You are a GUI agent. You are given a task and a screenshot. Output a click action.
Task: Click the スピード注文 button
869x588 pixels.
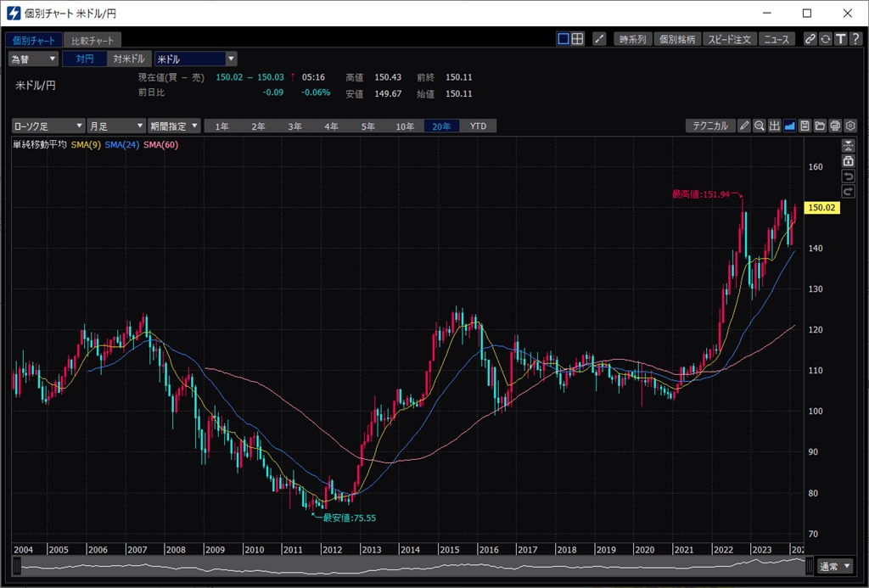coord(730,39)
